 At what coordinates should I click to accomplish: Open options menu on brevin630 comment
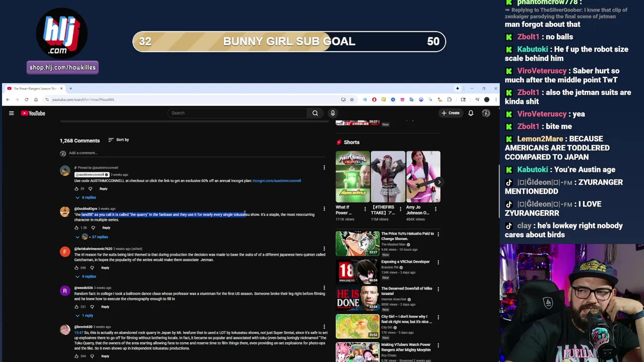pos(324,327)
